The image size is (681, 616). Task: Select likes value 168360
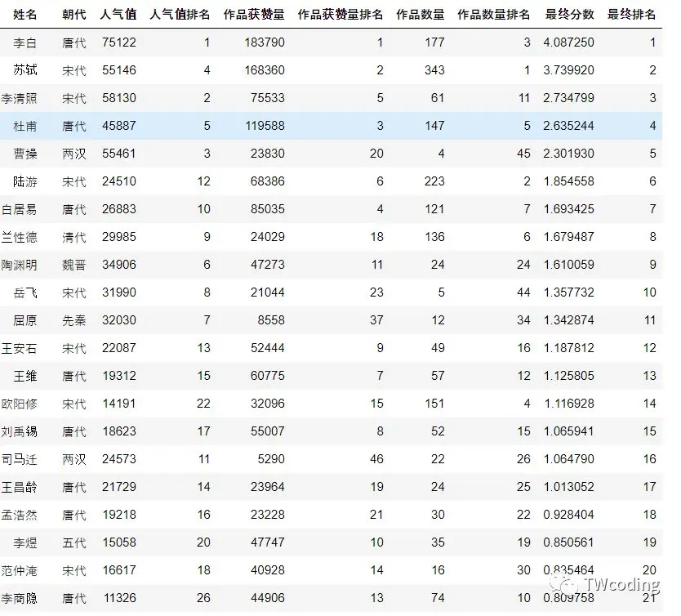click(265, 70)
